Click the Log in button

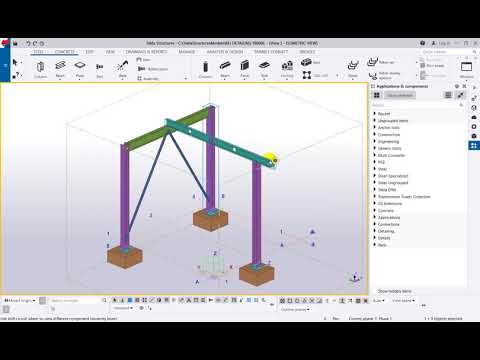[x=441, y=43]
